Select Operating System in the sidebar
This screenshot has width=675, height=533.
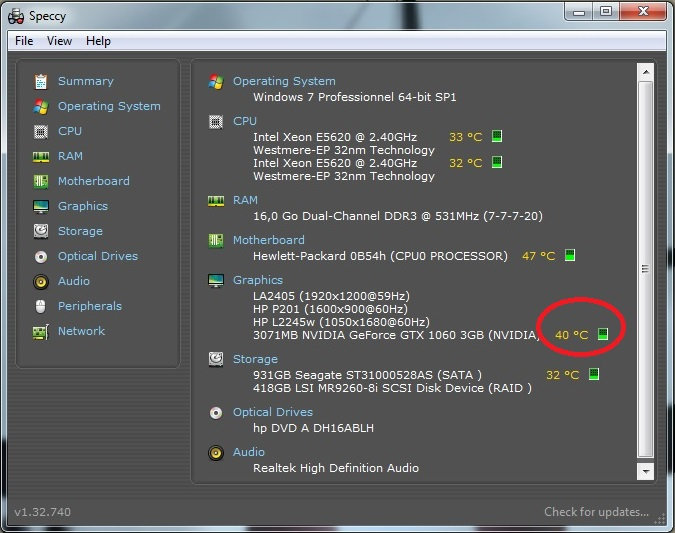[x=109, y=106]
